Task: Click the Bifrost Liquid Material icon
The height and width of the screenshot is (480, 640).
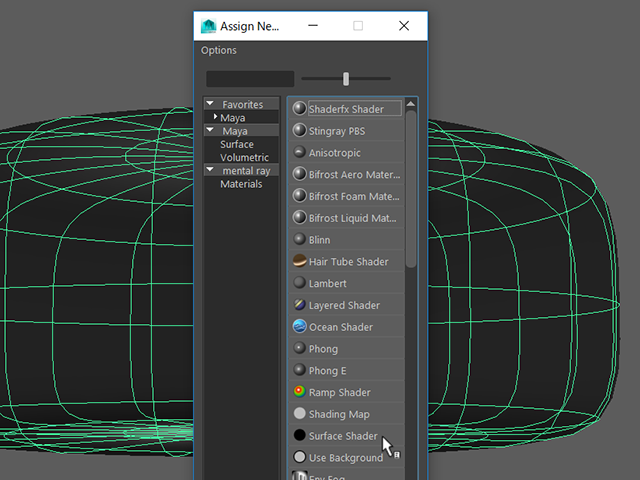Action: [x=300, y=218]
